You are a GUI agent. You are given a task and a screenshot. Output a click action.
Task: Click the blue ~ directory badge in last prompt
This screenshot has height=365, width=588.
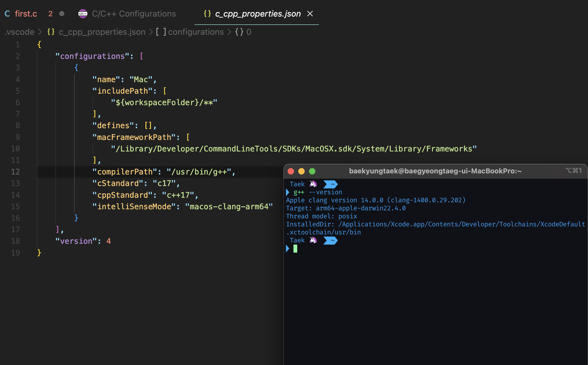pos(331,241)
